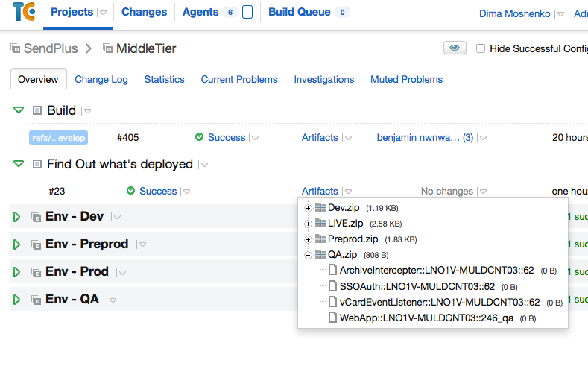Click the SendPlus project icon in breadcrumb
This screenshot has height=366, width=588.
[15, 48]
